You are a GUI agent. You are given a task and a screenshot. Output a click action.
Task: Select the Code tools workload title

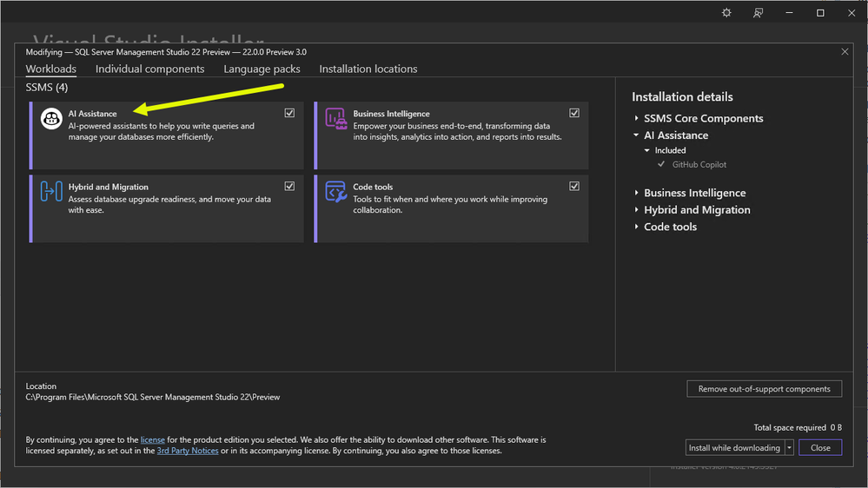pyautogui.click(x=373, y=187)
